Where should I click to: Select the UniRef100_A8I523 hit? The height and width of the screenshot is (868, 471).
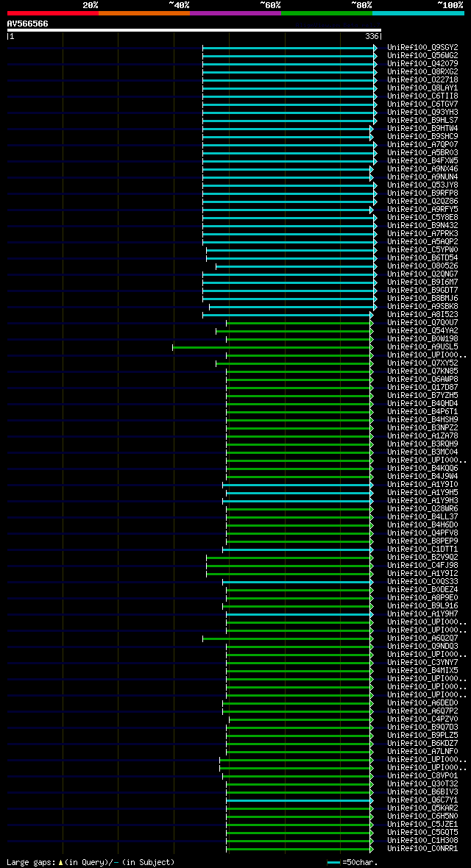click(422, 314)
